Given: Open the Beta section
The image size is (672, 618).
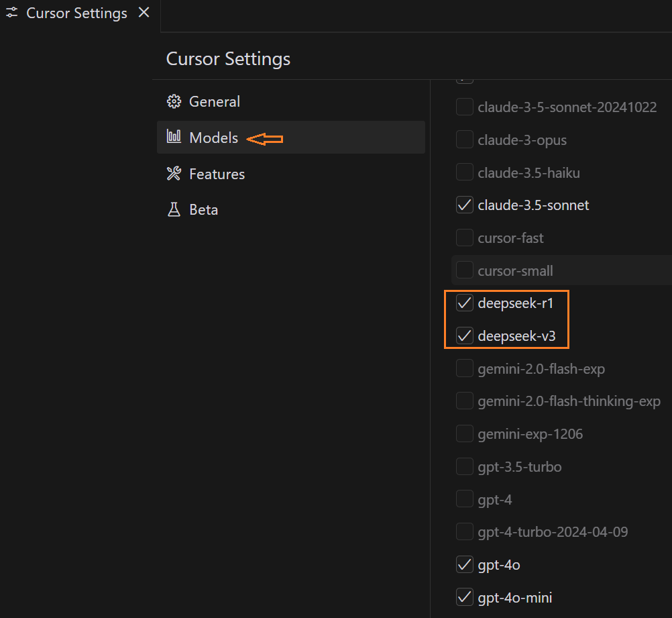Looking at the screenshot, I should click(290, 210).
